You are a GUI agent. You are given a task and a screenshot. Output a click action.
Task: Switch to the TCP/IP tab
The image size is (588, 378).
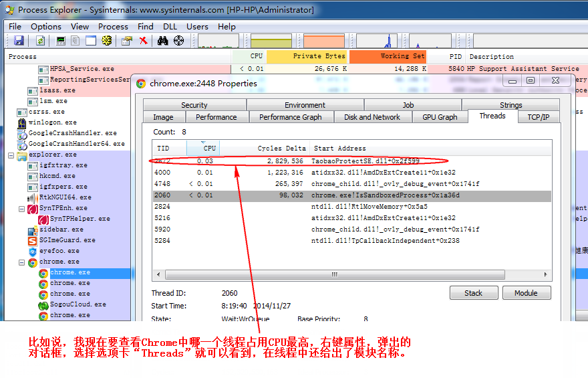[538, 116]
